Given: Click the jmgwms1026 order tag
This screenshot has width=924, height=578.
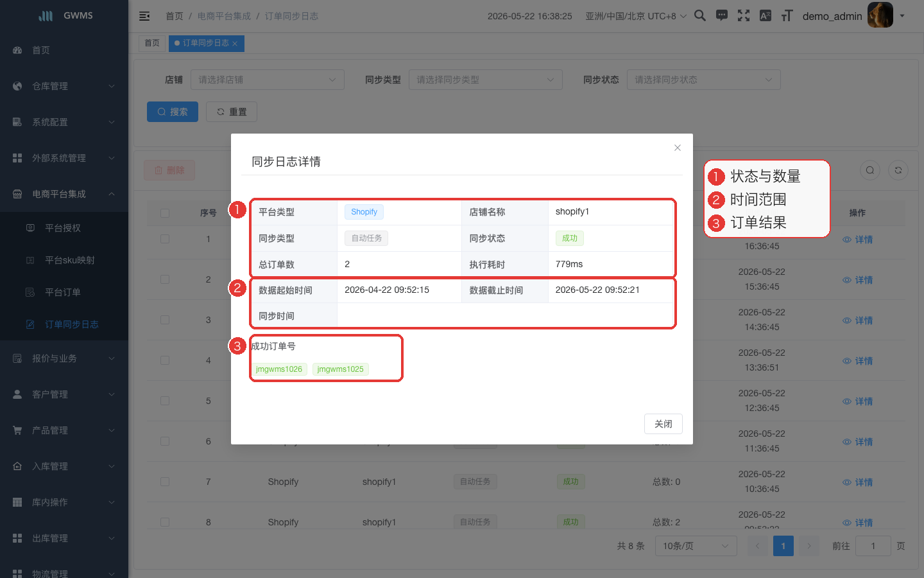Looking at the screenshot, I should (x=279, y=369).
